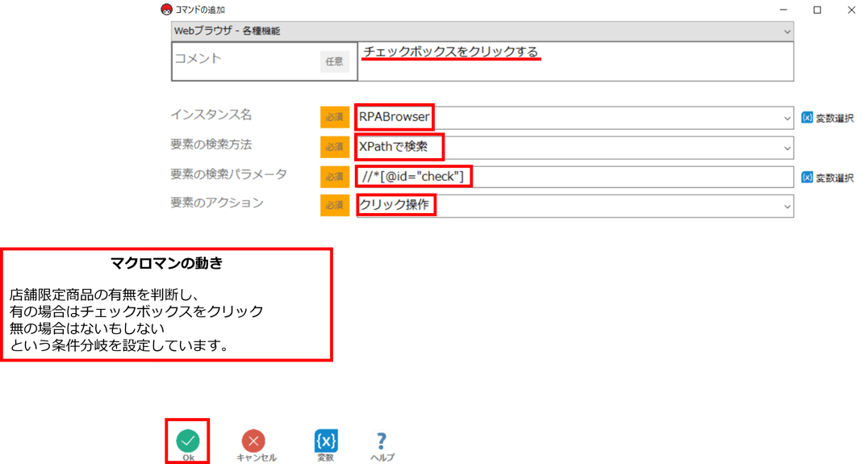The width and height of the screenshot is (868, 464).
Task: Open the 変数 variables icon at bottom
Action: 326,441
